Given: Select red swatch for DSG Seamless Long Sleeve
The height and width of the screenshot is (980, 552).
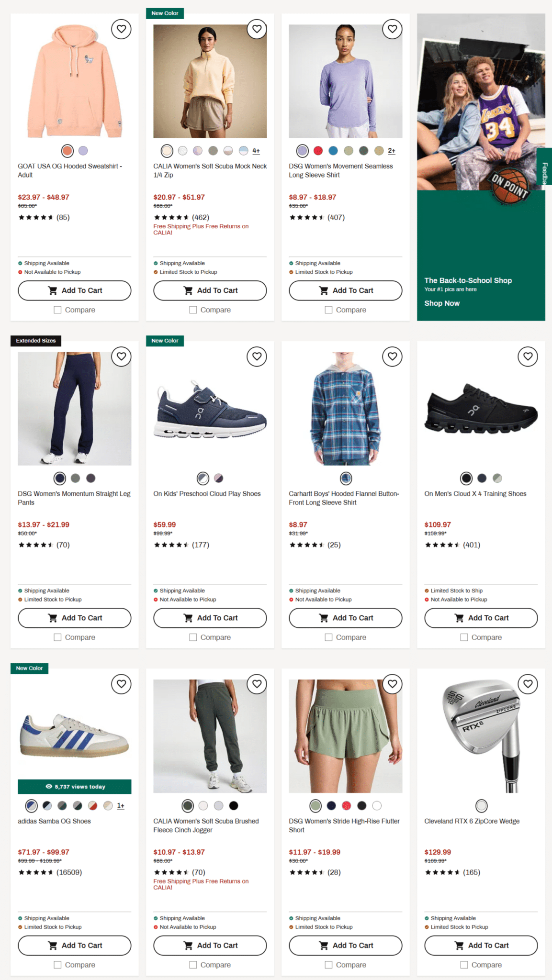Looking at the screenshot, I should click(318, 151).
